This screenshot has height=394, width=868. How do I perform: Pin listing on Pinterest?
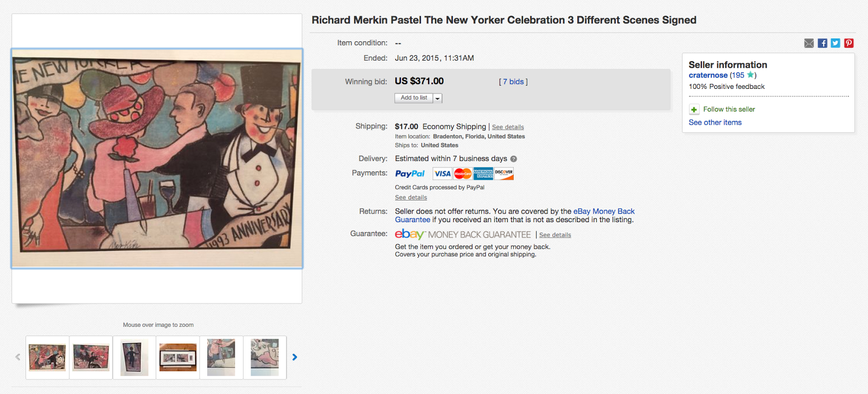(x=849, y=43)
